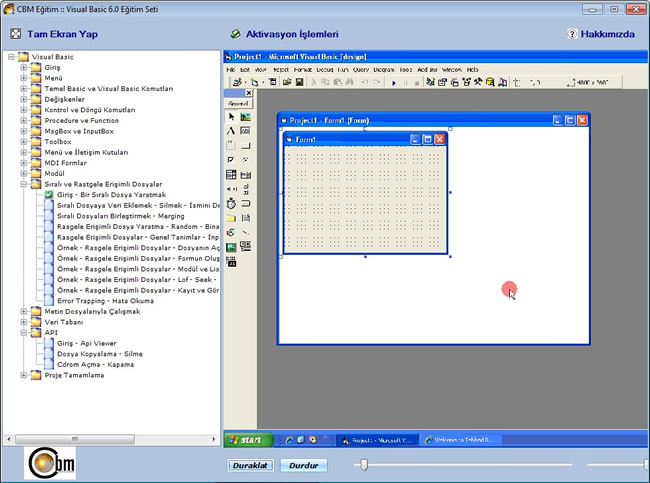Click the Durdur button

302,465
